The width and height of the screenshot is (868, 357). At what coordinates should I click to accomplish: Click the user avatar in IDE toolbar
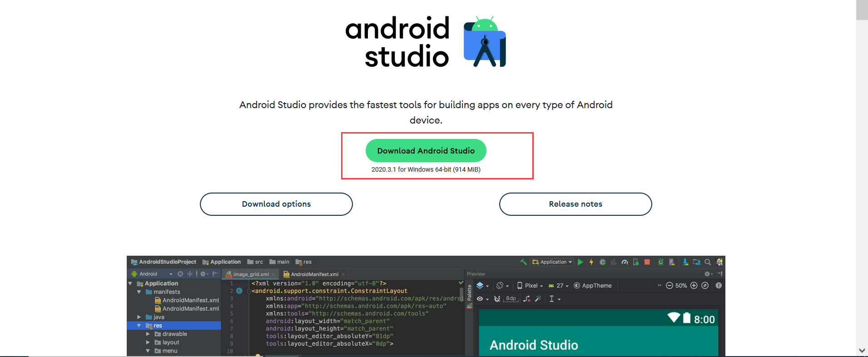point(719,262)
